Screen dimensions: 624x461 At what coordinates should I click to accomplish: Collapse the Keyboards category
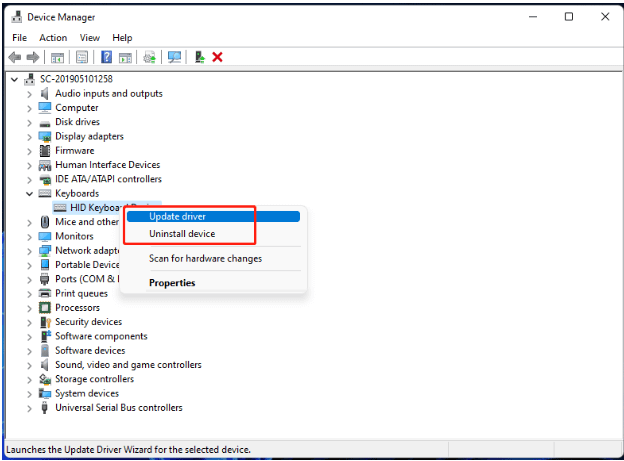31,193
